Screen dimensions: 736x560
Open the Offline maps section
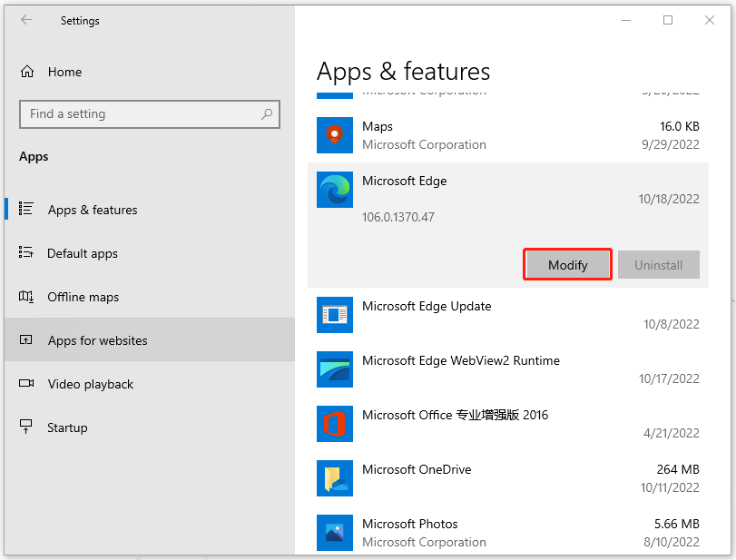tap(83, 297)
